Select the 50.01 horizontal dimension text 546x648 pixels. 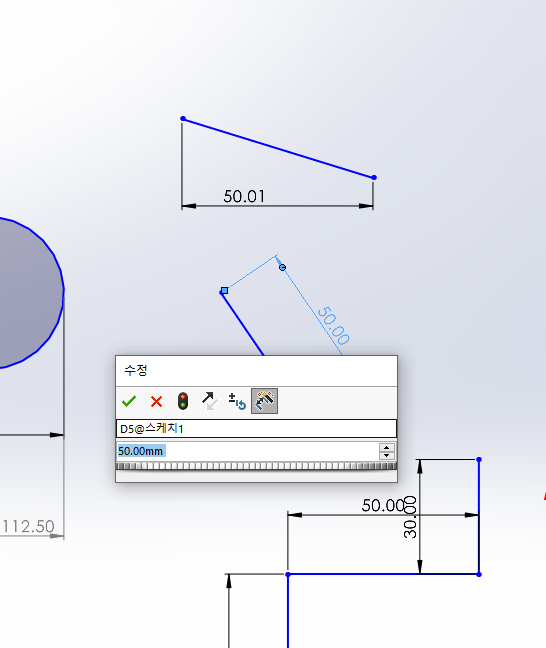pos(244,196)
